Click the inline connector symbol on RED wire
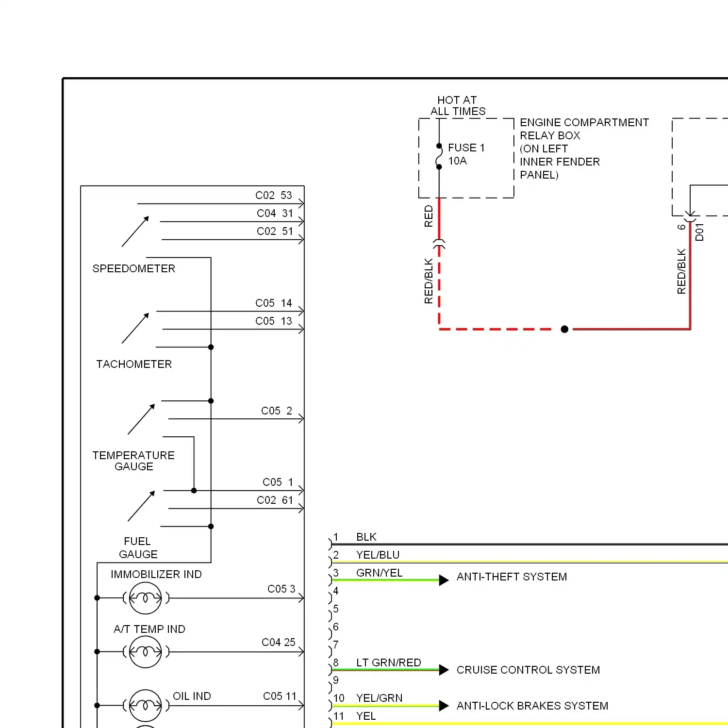 coord(439,244)
